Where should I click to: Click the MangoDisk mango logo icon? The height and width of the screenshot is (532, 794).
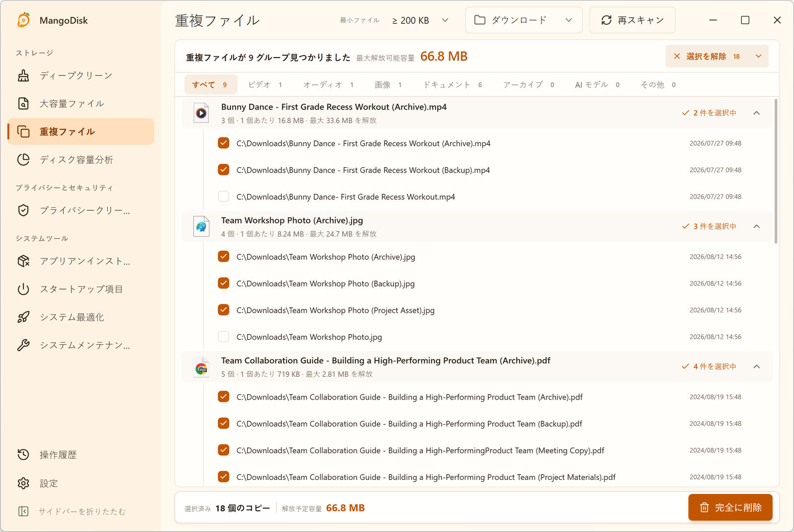(23, 20)
